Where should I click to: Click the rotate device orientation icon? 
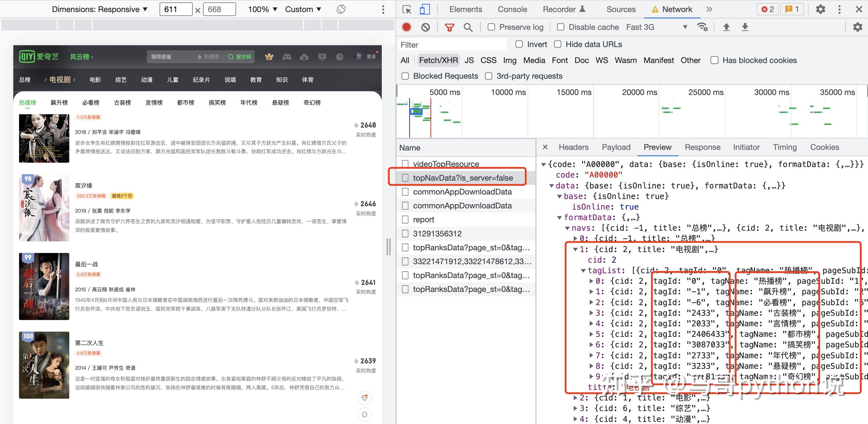pos(341,9)
